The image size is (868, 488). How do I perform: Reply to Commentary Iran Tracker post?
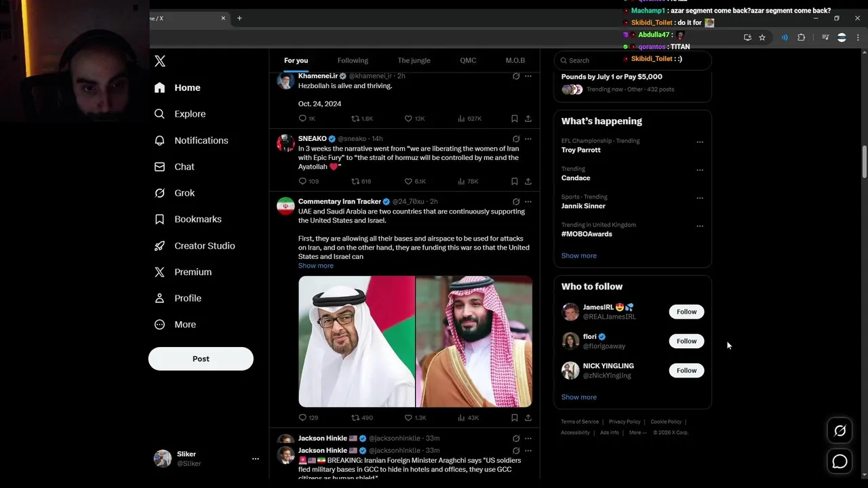click(302, 418)
